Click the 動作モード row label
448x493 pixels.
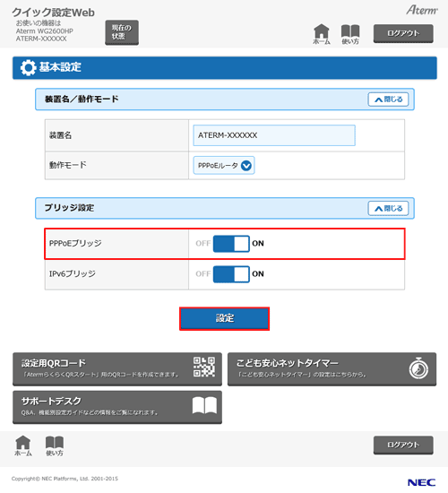click(68, 165)
